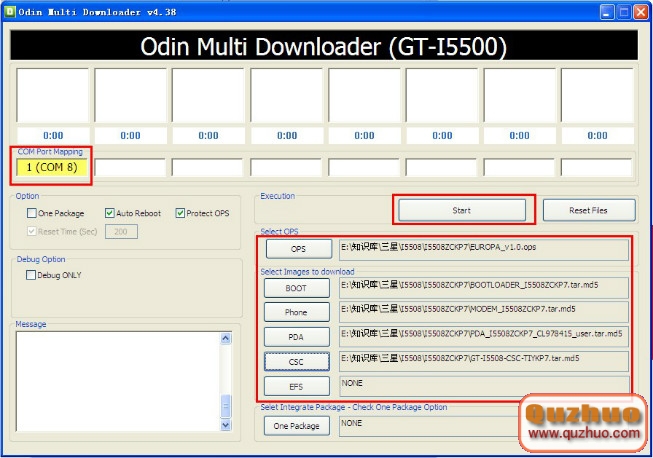The image size is (653, 458).
Task: Click the OPS path field EUROPA_v1.0.ops
Action: (x=484, y=249)
